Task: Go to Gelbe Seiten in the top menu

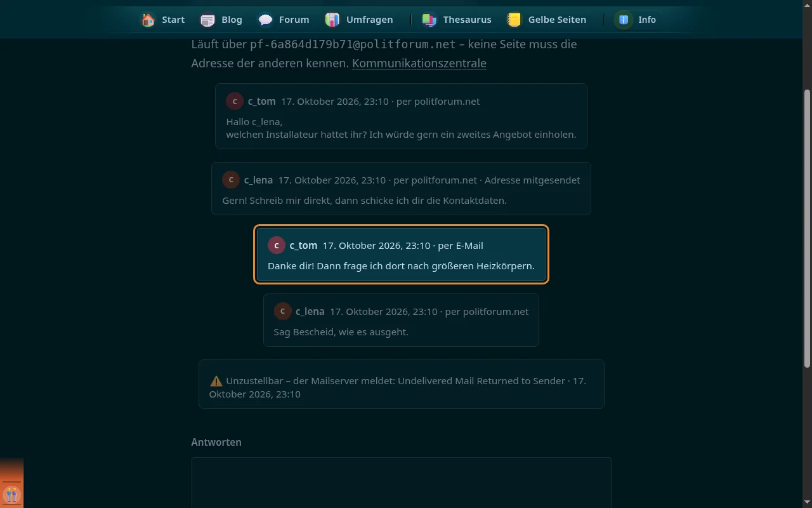Action: click(546, 20)
